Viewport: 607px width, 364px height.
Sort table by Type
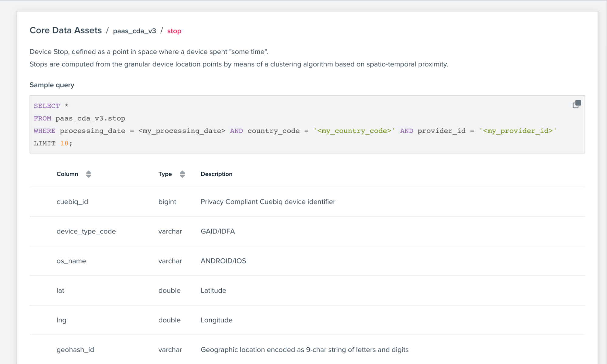(x=182, y=174)
